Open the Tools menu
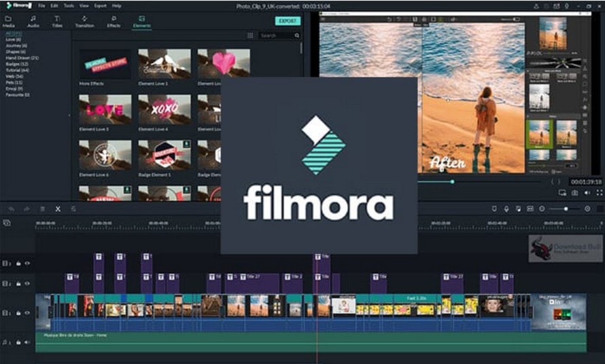605x364 pixels. coord(69,6)
